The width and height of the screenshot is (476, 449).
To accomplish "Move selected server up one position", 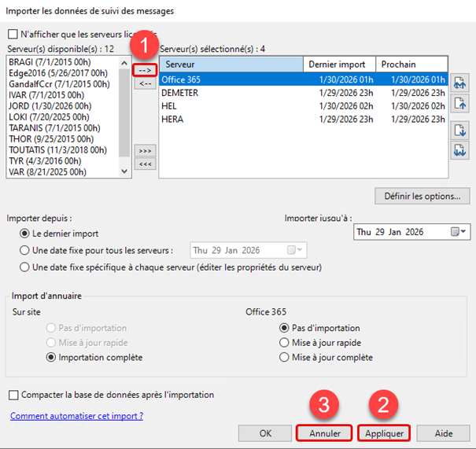I will (x=460, y=102).
